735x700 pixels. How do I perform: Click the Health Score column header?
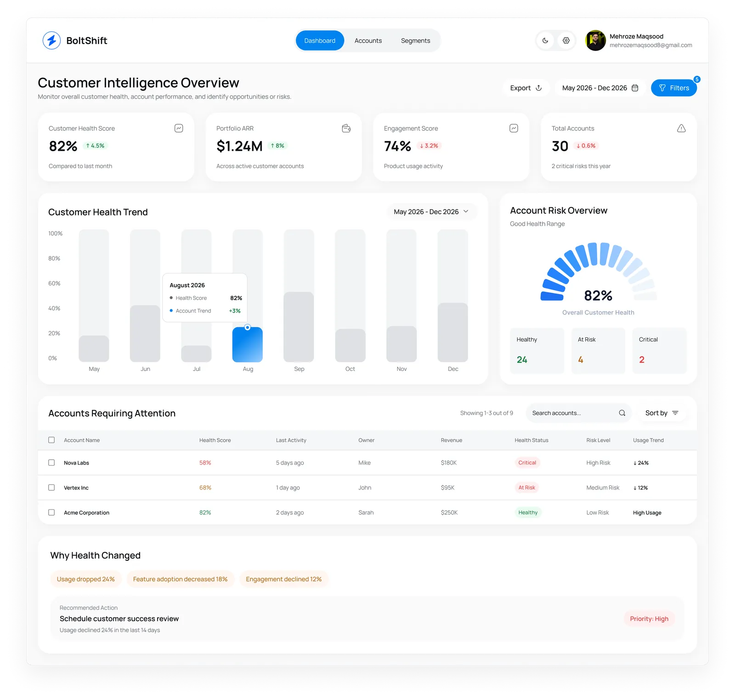pos(215,440)
